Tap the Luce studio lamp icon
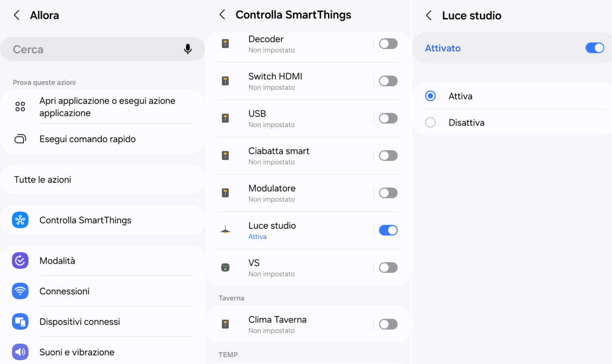Viewport: 612px width, 364px height. [225, 230]
